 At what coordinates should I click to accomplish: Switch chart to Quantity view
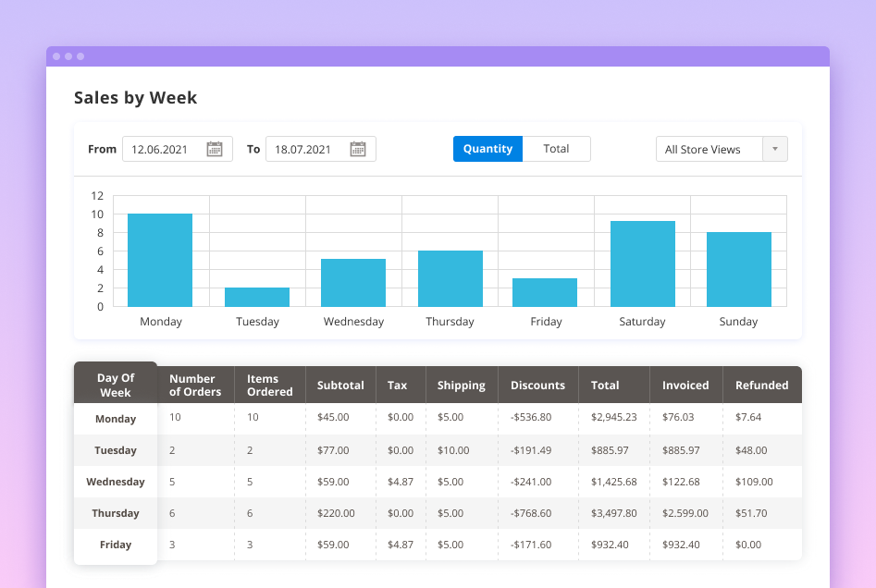[x=487, y=149]
